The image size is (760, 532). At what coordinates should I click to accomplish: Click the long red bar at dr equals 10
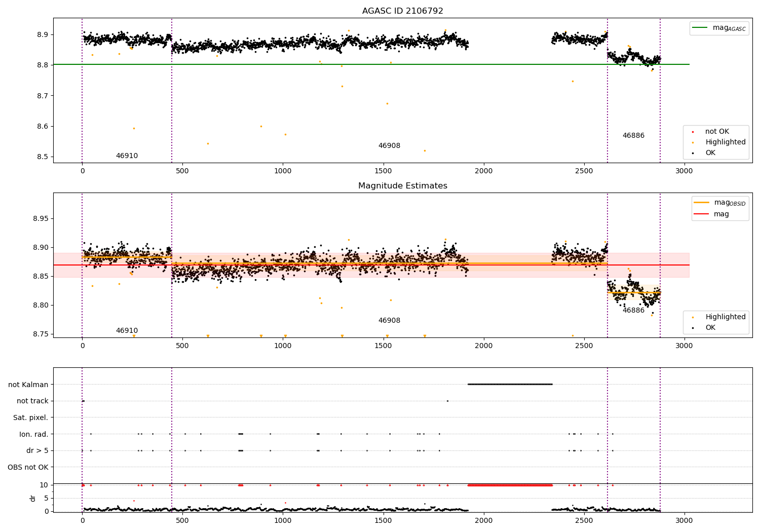click(x=510, y=485)
